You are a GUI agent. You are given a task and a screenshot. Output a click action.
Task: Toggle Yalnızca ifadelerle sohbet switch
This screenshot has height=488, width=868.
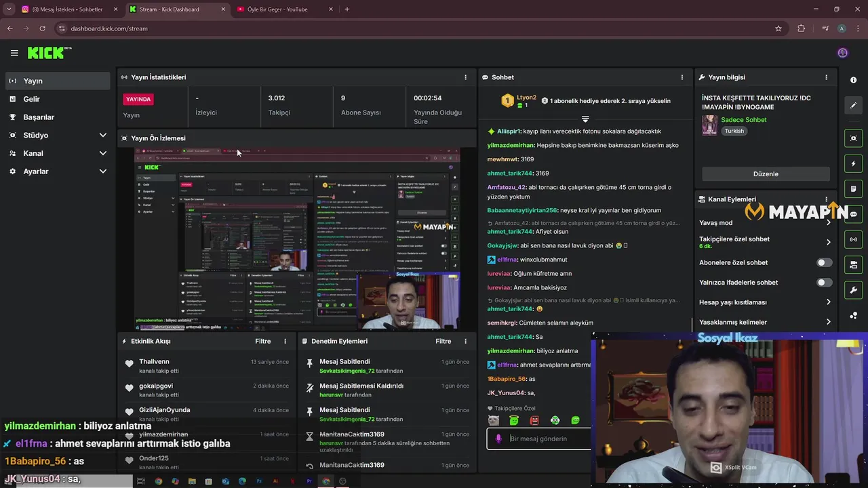(824, 283)
